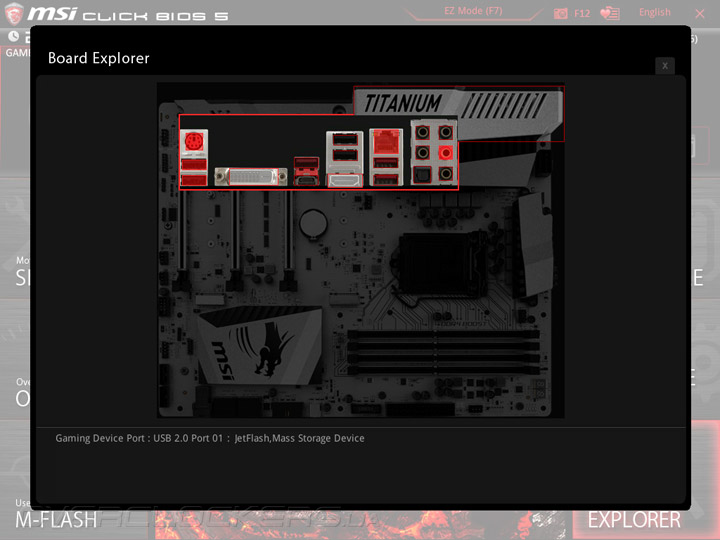Select the lower USB 2.0 port below PS/2
The height and width of the screenshot is (540, 720).
[194, 180]
